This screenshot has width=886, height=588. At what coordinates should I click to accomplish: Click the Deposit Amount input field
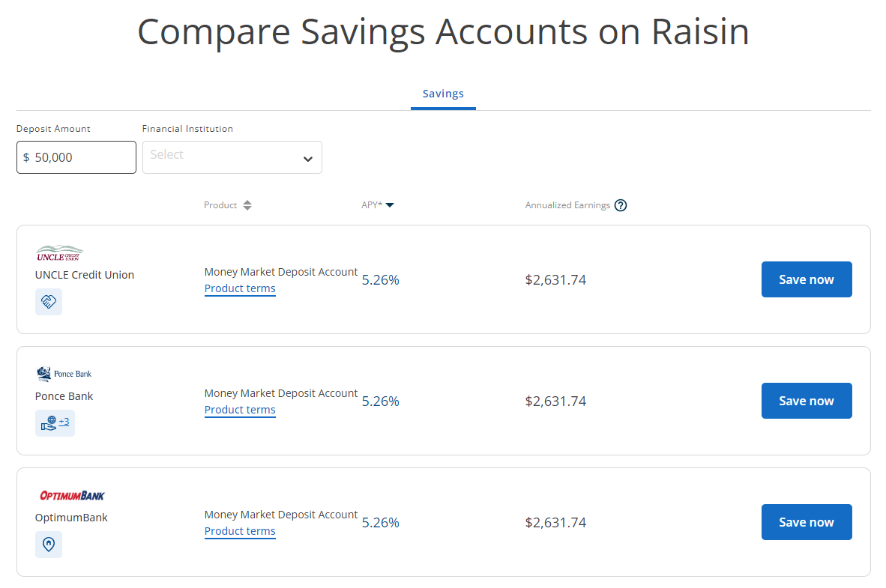pos(81,157)
